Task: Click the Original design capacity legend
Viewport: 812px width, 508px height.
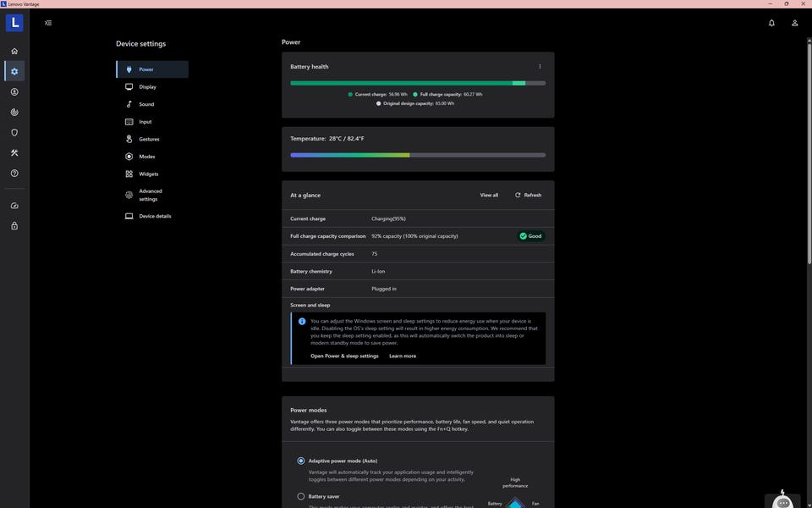Action: tap(415, 103)
